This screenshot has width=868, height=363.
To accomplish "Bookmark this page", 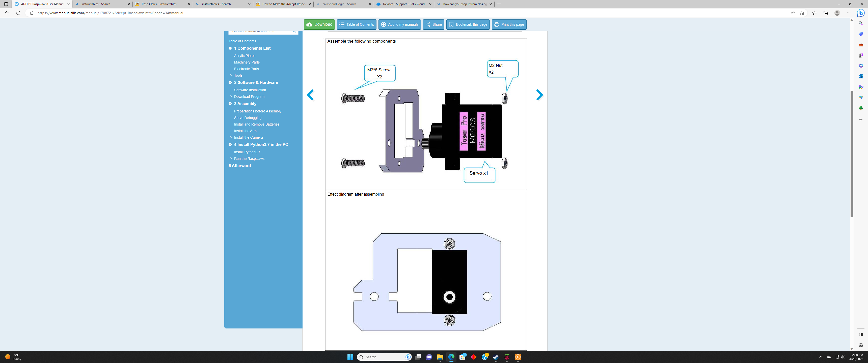I will coord(468,24).
